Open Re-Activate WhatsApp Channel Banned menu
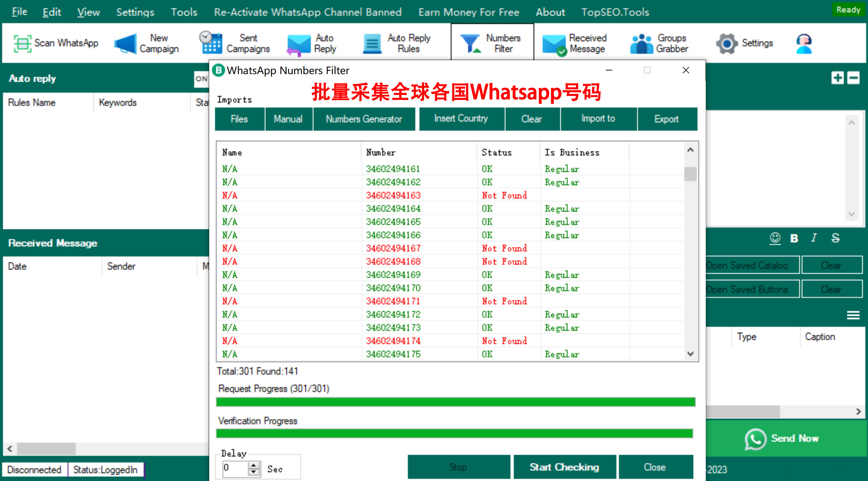 coord(308,12)
